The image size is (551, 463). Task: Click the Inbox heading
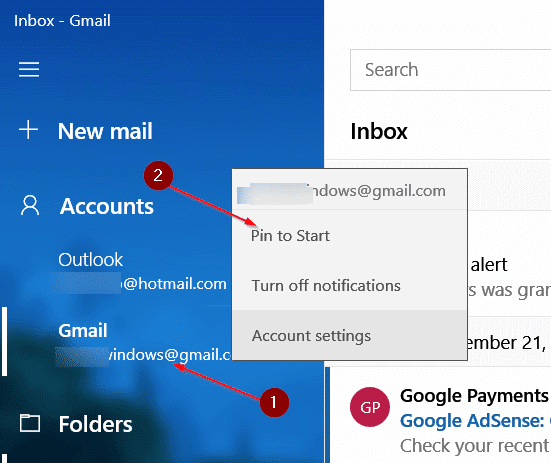coord(379,131)
